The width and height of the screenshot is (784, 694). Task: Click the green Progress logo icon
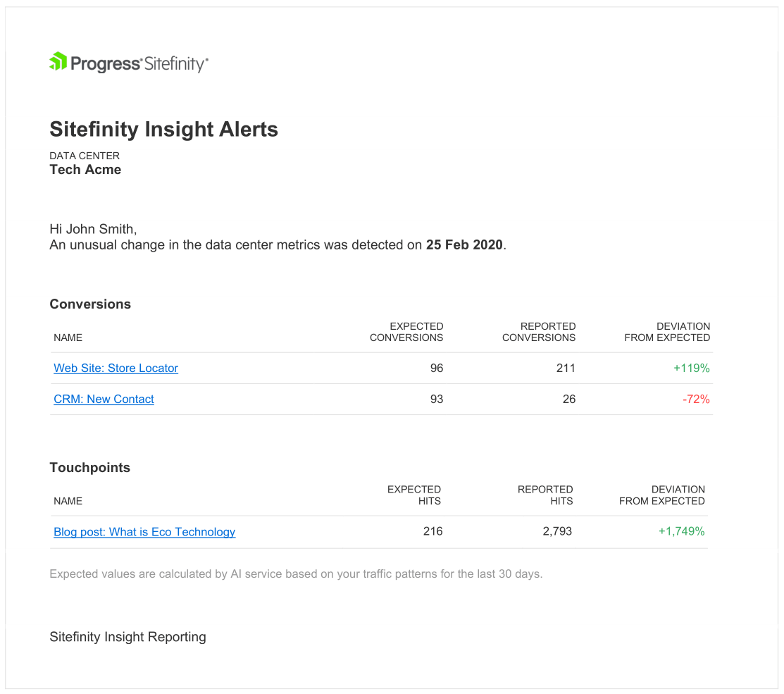pos(58,62)
